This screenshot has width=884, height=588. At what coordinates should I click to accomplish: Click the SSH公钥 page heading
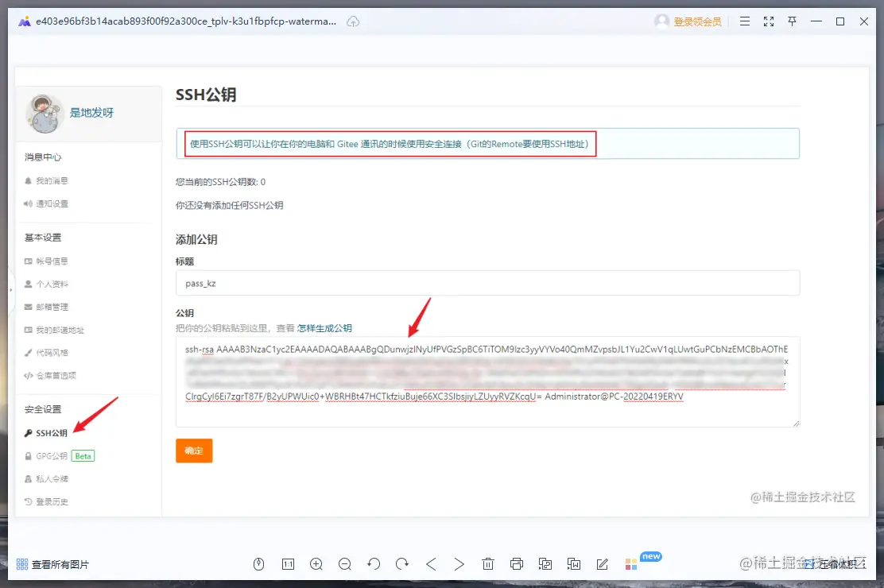tap(206, 95)
